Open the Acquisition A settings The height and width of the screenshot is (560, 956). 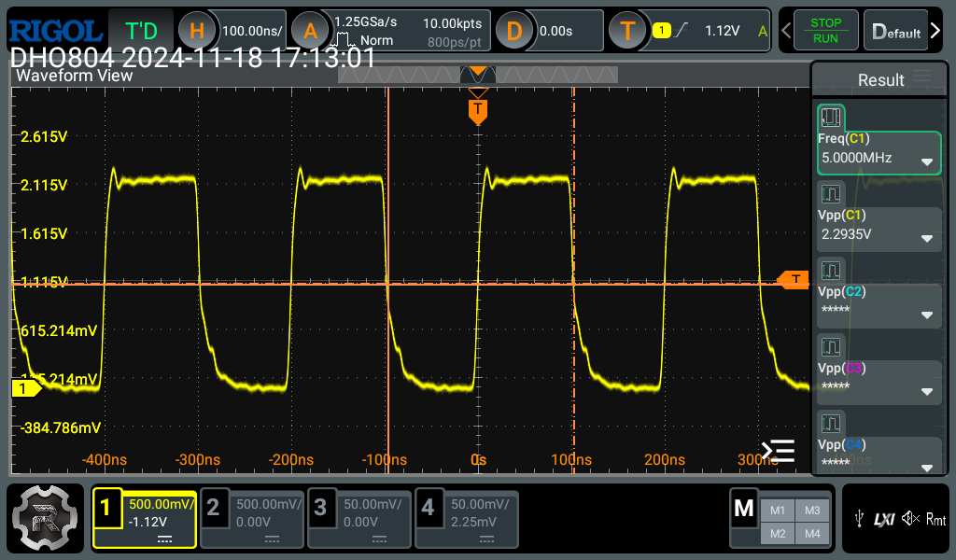(310, 31)
